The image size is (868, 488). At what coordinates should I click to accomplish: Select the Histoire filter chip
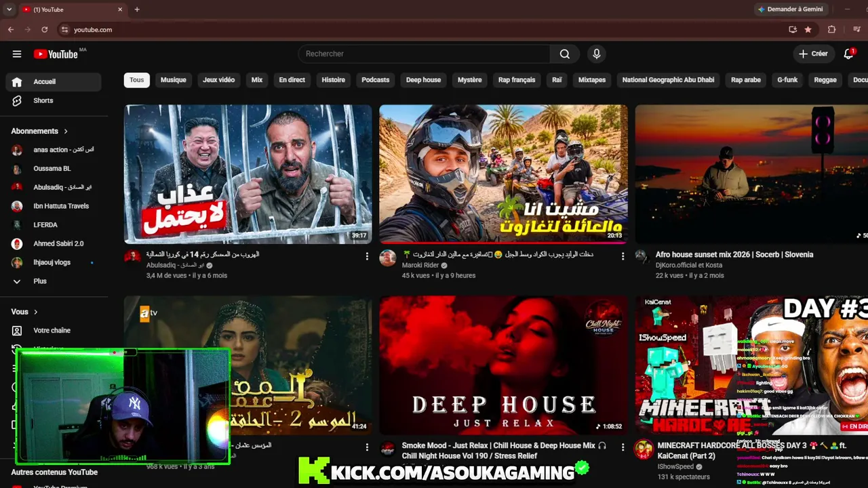(334, 80)
